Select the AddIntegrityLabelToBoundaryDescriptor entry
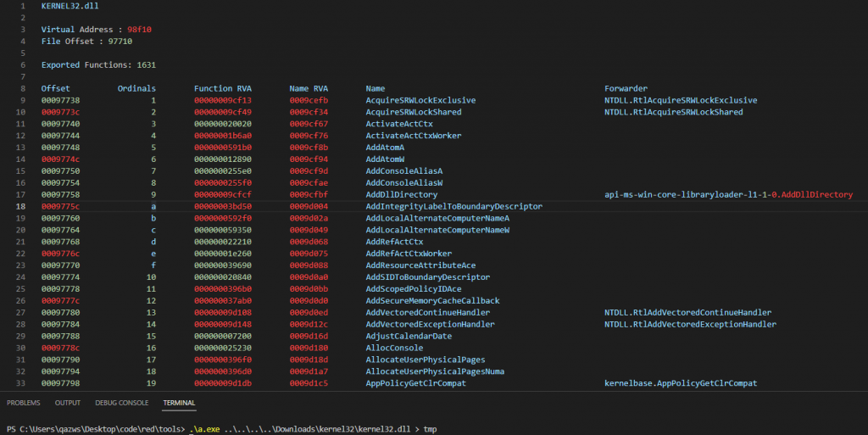Image resolution: width=868 pixels, height=435 pixels. pyautogui.click(x=454, y=206)
